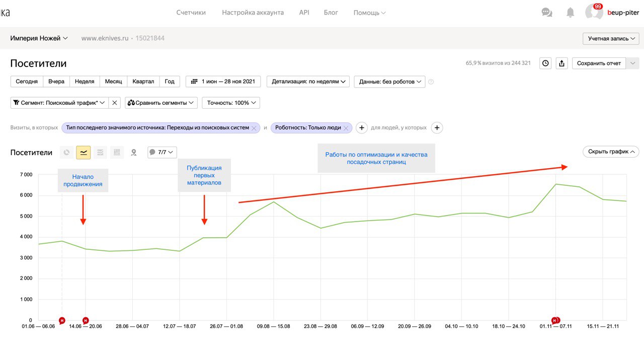Open the chat messages icon in header
This screenshot has width=644, height=343.
coord(547,13)
